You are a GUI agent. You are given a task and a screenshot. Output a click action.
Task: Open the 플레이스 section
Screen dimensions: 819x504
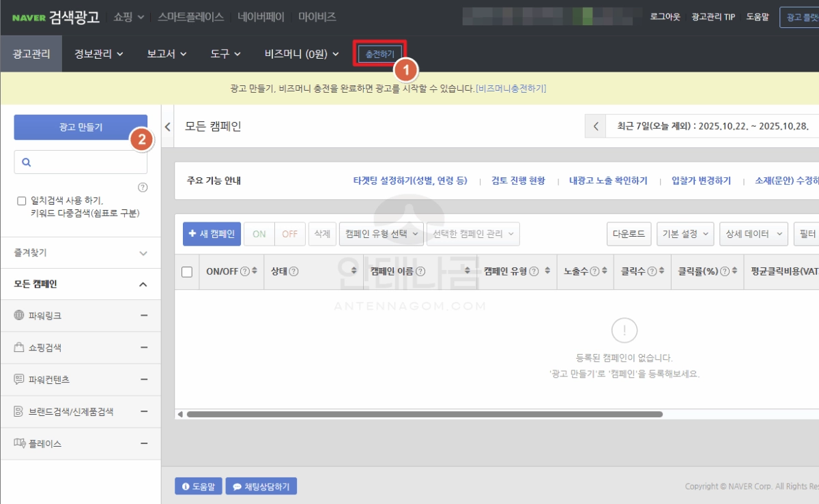tap(40, 443)
